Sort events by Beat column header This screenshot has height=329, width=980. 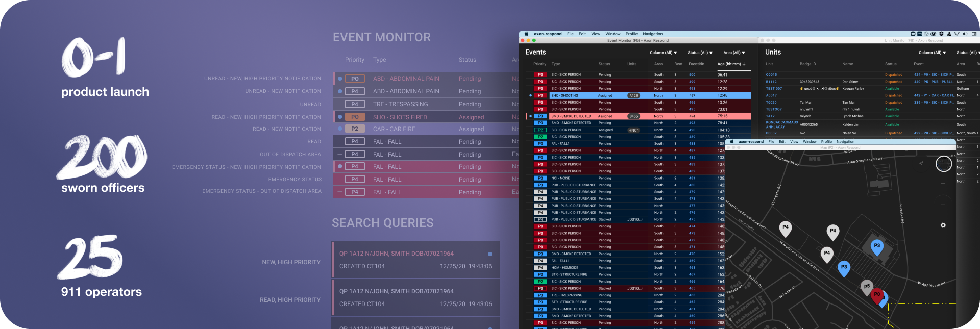678,64
